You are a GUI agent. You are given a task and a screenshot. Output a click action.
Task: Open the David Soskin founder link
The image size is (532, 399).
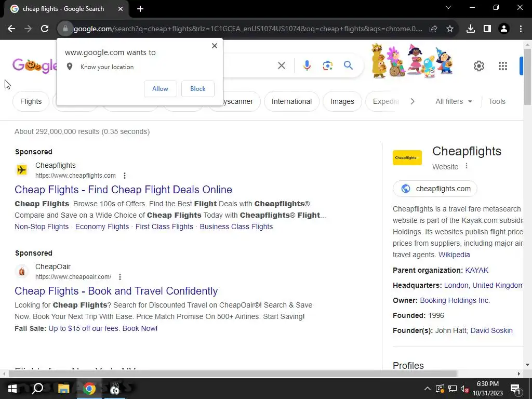pos(491,330)
